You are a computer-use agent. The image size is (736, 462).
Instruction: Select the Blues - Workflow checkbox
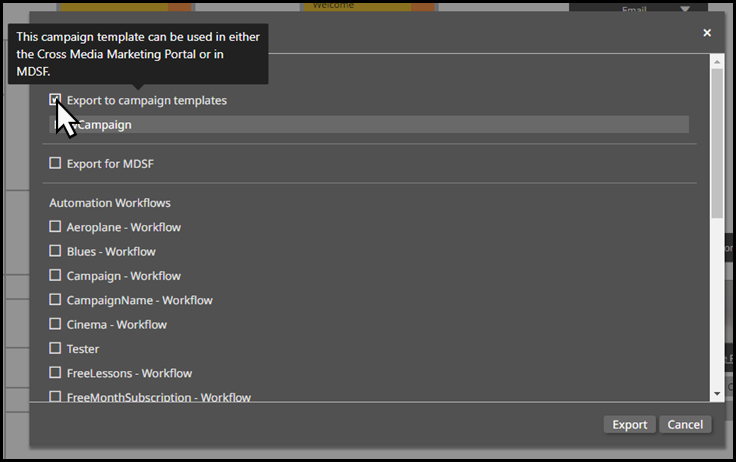(56, 251)
